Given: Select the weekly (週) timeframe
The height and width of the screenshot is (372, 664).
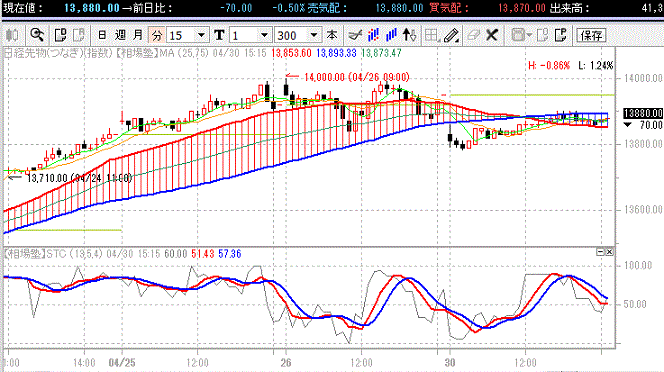Looking at the screenshot, I should (x=120, y=35).
